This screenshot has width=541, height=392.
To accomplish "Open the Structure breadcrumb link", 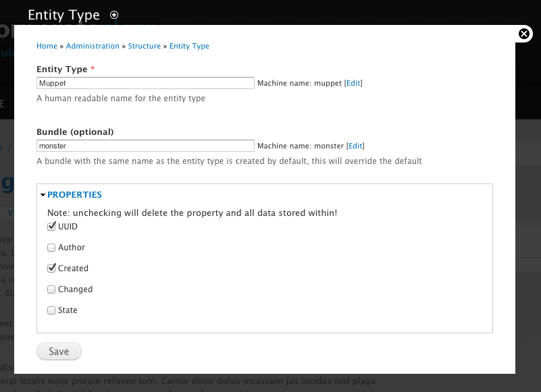I will coord(145,46).
